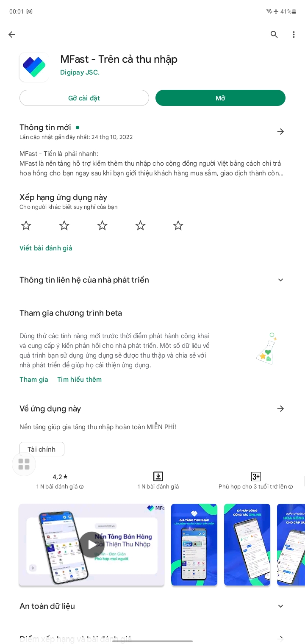Open the three-dot overflow menu
Screen dimensions: 305x644
(294, 35)
